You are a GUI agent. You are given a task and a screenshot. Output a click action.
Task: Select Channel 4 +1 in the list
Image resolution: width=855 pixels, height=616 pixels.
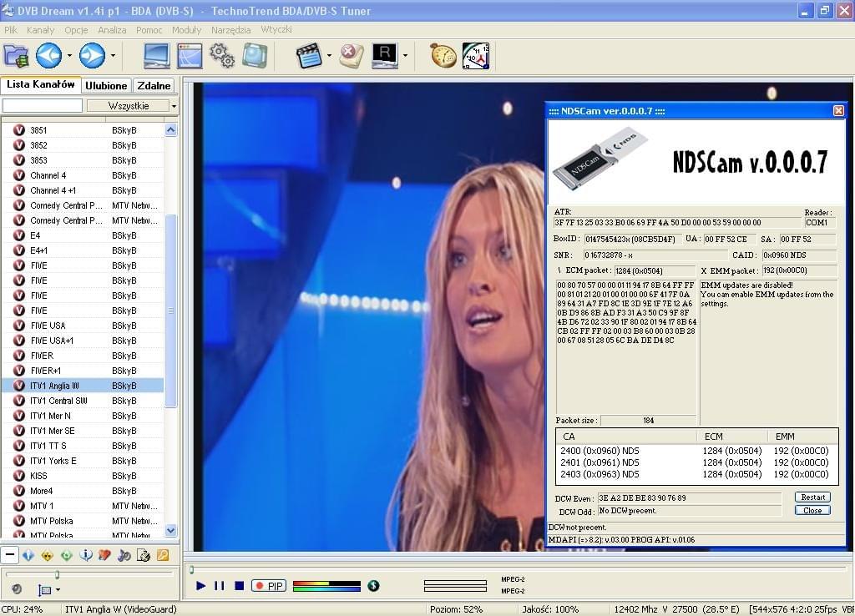point(83,190)
